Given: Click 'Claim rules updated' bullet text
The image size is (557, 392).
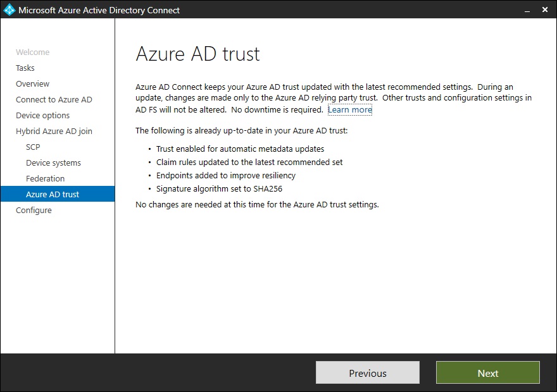Looking at the screenshot, I should [x=249, y=162].
